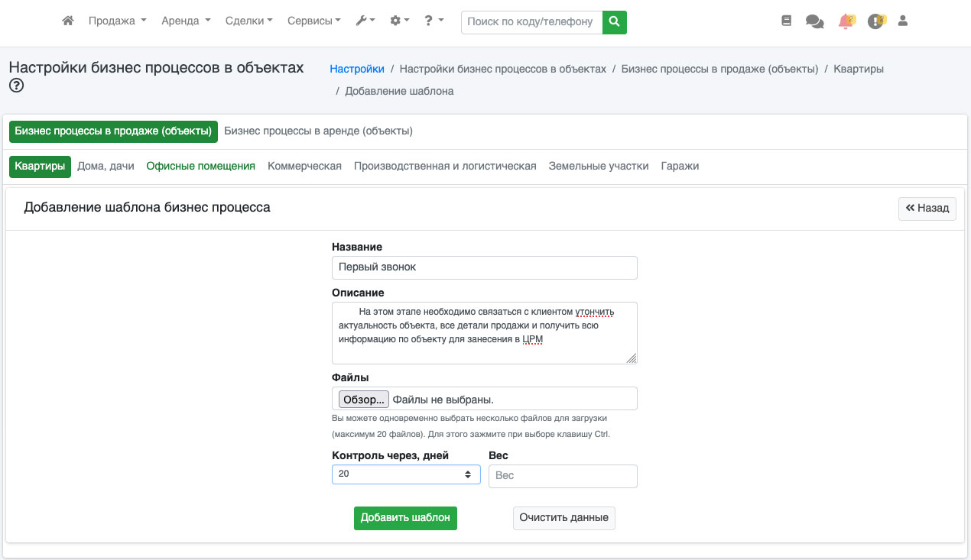This screenshot has width=971, height=560.
Task: Select Производственная и логистическая tab
Action: pyautogui.click(x=445, y=166)
